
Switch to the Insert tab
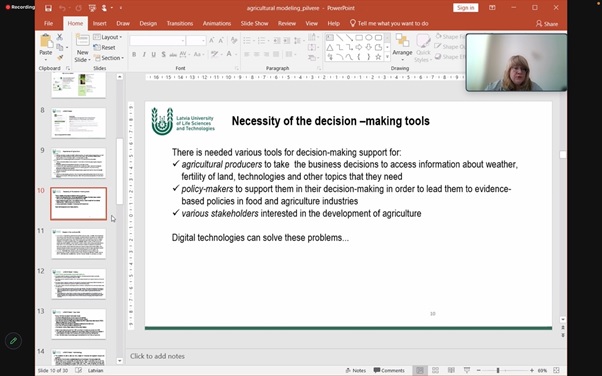coord(99,23)
